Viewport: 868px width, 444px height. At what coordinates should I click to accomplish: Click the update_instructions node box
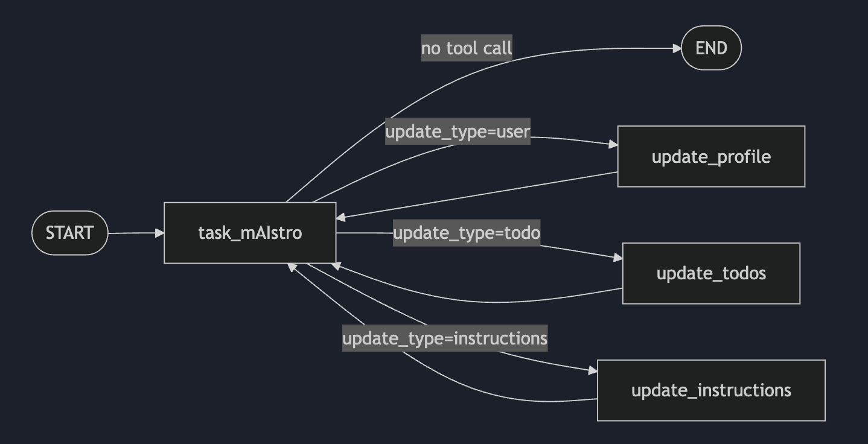[711, 390]
